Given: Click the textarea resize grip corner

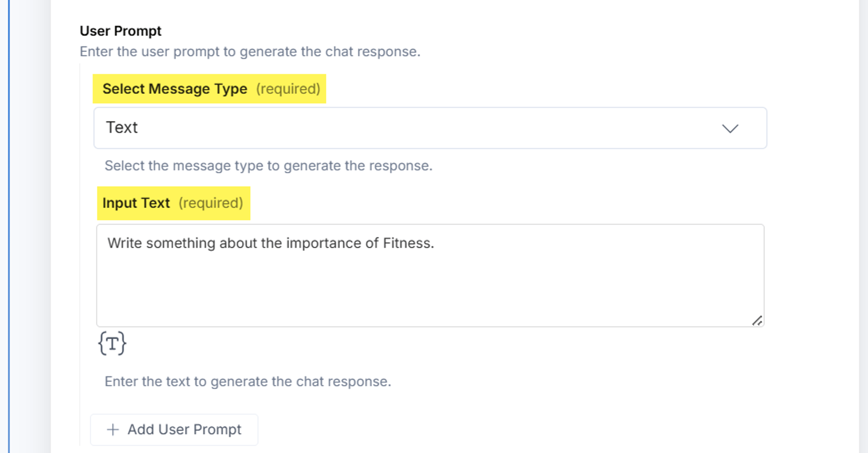Looking at the screenshot, I should click(757, 320).
